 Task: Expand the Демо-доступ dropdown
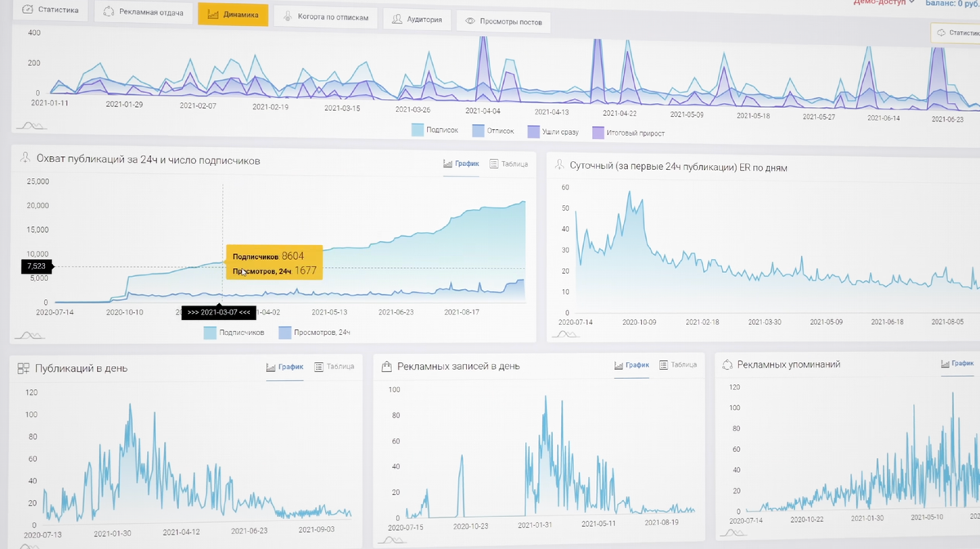click(x=884, y=2)
